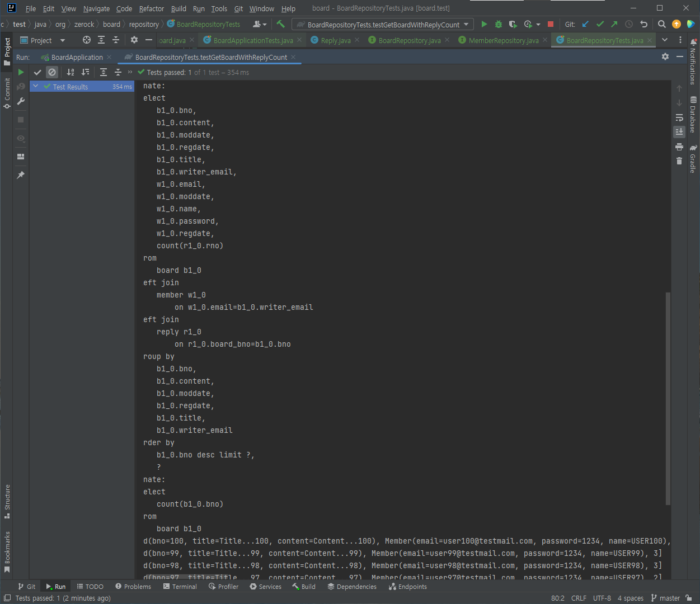Open the Terminal tool window
The height and width of the screenshot is (604, 700).
[180, 587]
